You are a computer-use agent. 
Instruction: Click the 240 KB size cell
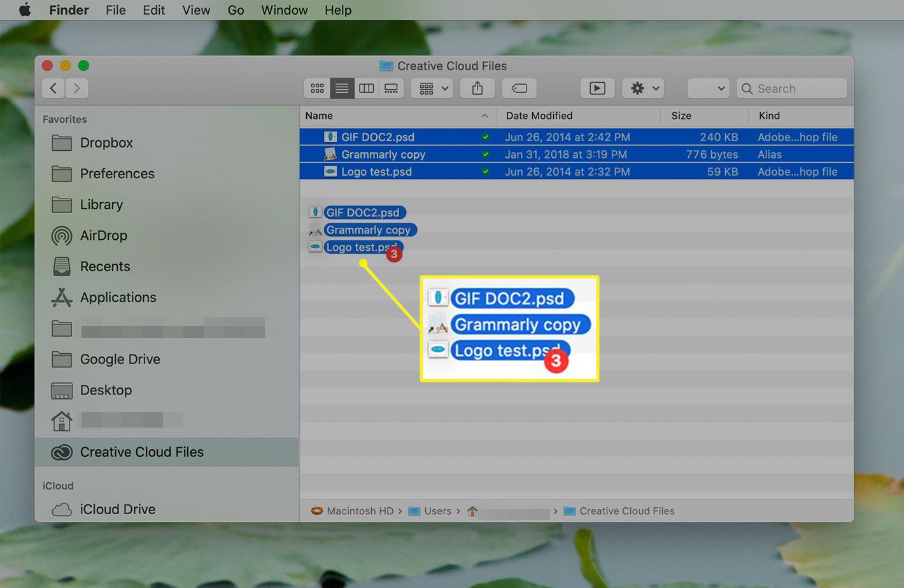719,137
